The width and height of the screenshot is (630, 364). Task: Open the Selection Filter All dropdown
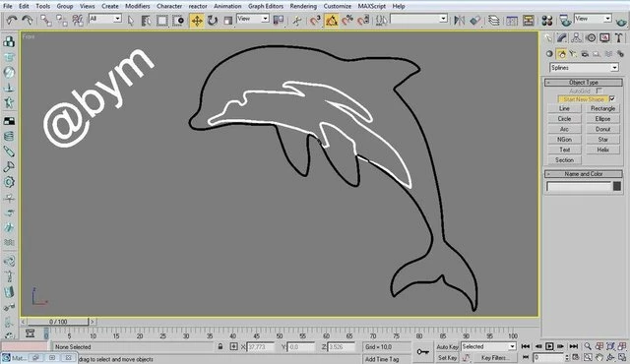[x=105, y=19]
